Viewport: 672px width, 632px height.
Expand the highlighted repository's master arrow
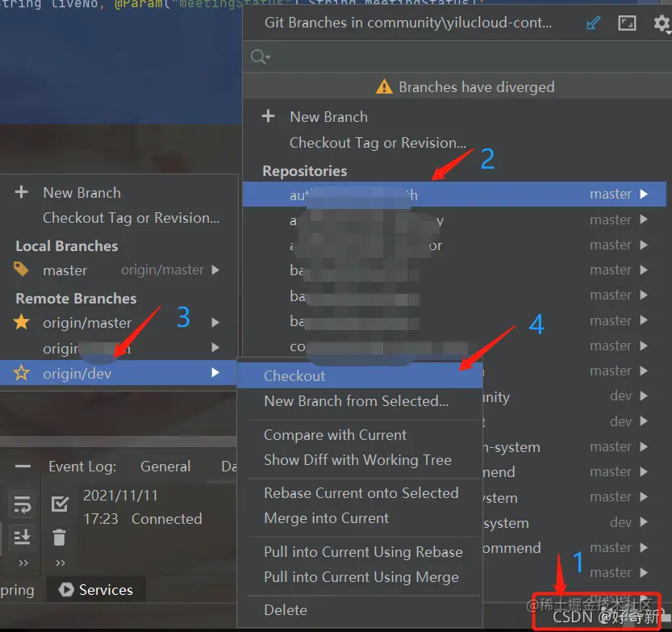pyautogui.click(x=643, y=194)
